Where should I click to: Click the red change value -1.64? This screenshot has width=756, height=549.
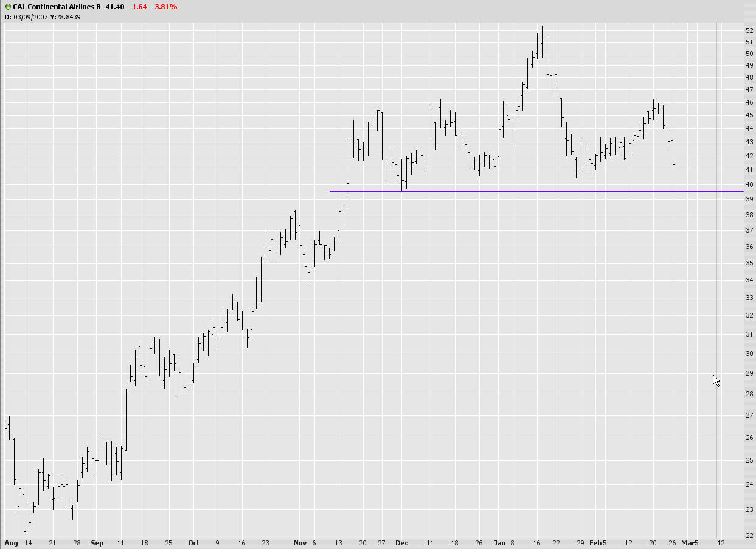[x=139, y=7]
